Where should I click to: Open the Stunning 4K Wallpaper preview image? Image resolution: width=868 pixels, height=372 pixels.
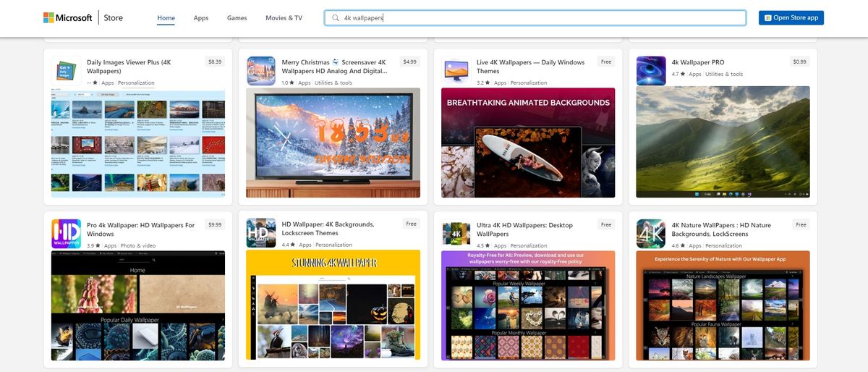[333, 305]
